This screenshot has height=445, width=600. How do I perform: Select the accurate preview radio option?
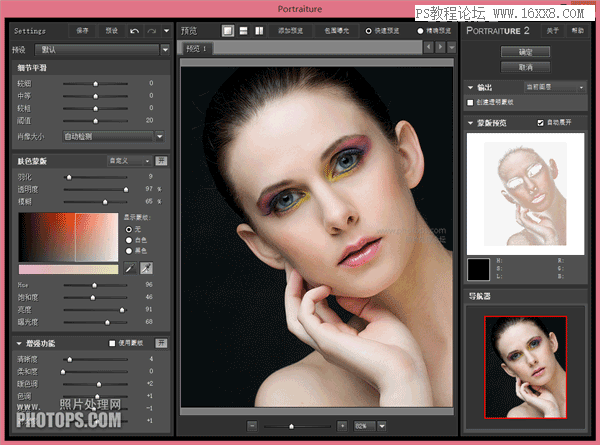[x=420, y=31]
